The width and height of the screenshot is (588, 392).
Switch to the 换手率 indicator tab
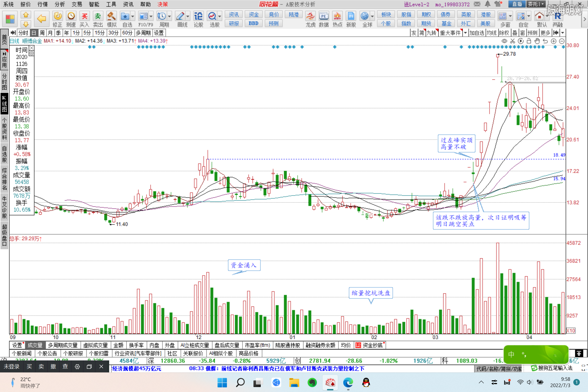coord(136,345)
